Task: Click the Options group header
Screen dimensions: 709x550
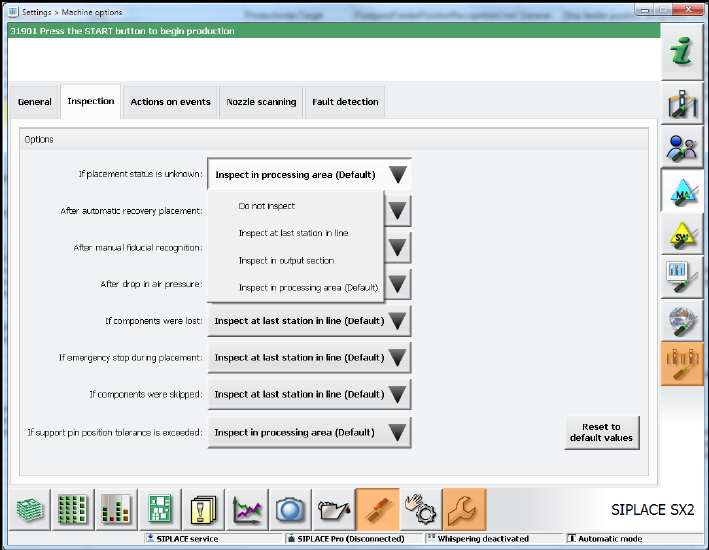Action: coord(334,139)
